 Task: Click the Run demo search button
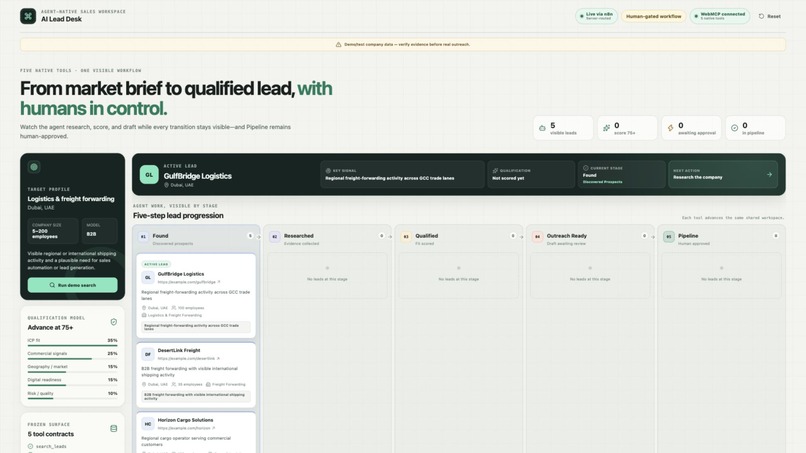pos(72,285)
